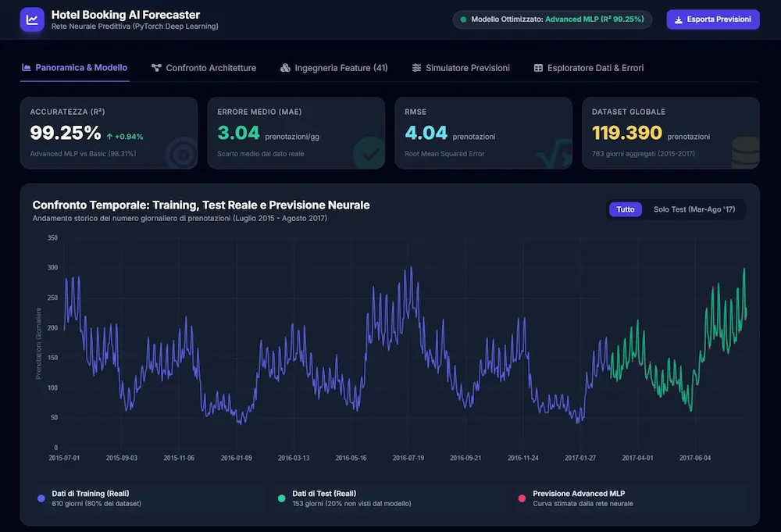Select the Tutto chart range toggle
The height and width of the screenshot is (532, 781).
pyautogui.click(x=625, y=209)
